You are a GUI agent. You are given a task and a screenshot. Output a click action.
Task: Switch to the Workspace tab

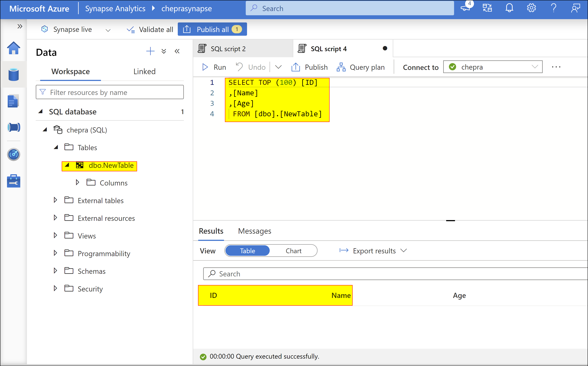71,72
